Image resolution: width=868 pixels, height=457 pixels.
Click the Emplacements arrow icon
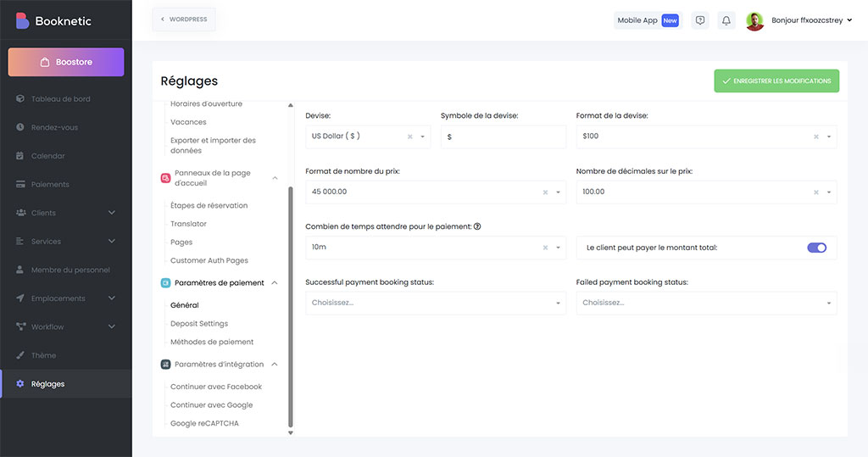pos(20,298)
